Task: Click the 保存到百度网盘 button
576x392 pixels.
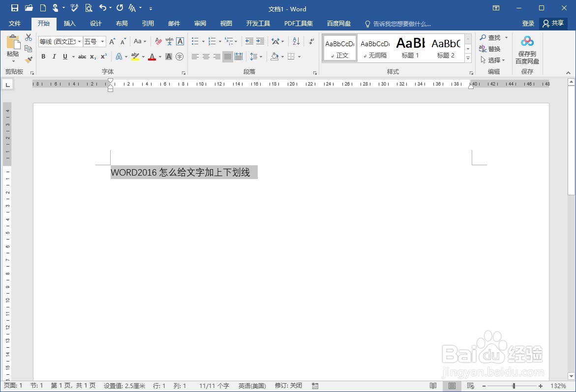Action: click(x=527, y=48)
